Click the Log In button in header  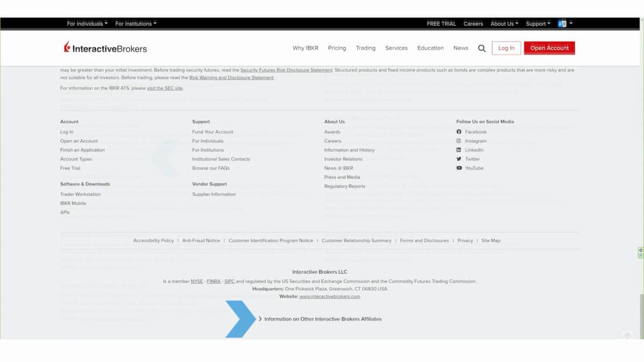(x=506, y=48)
